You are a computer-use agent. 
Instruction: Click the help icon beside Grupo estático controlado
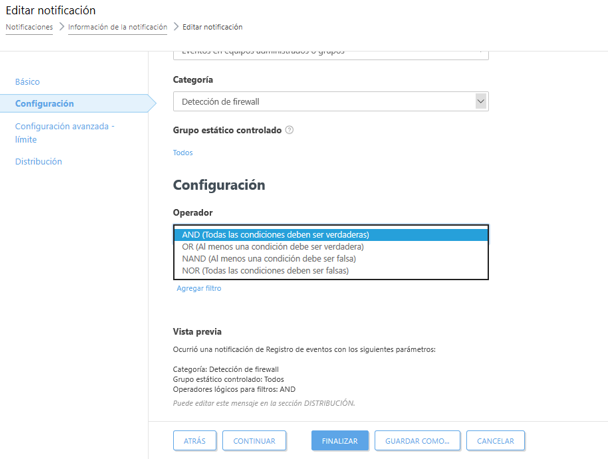pos(289,130)
